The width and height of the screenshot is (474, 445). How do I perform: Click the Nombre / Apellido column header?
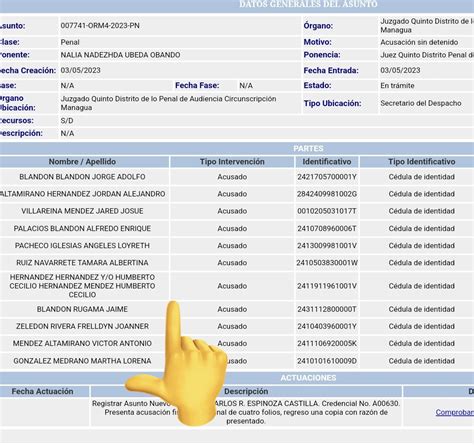[82, 162]
